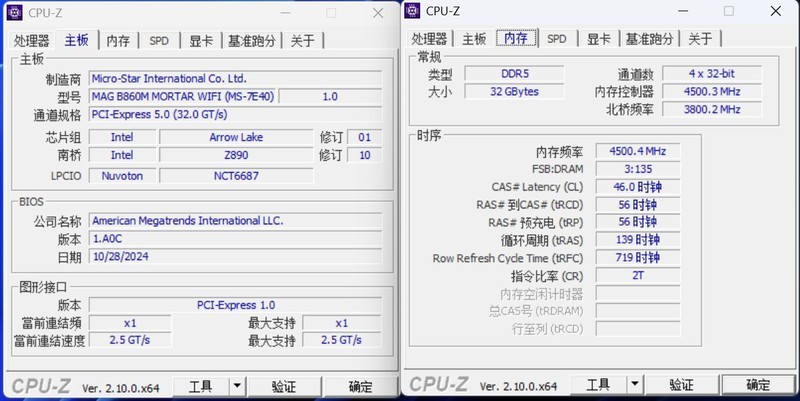Click CAS# Latency value 46.0 时钟
The height and width of the screenshot is (401, 800).
[638, 187]
